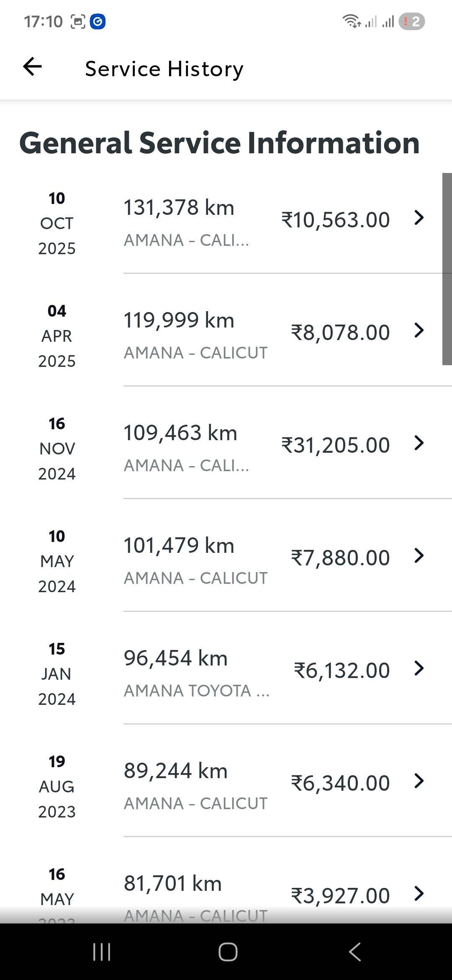The height and width of the screenshot is (980, 452).
Task: Tap the screen capture status icon
Action: (78, 21)
